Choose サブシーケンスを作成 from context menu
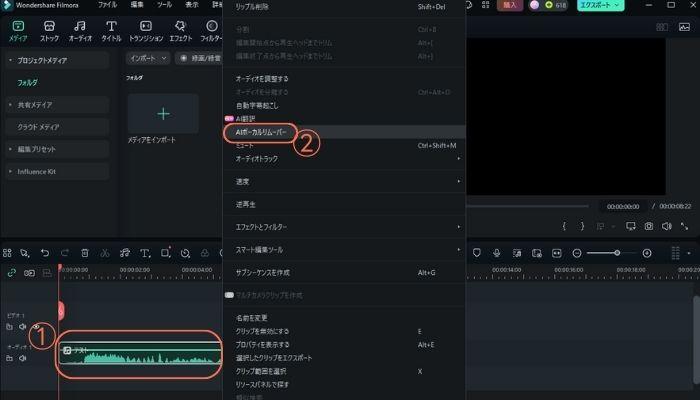 [x=344, y=272]
